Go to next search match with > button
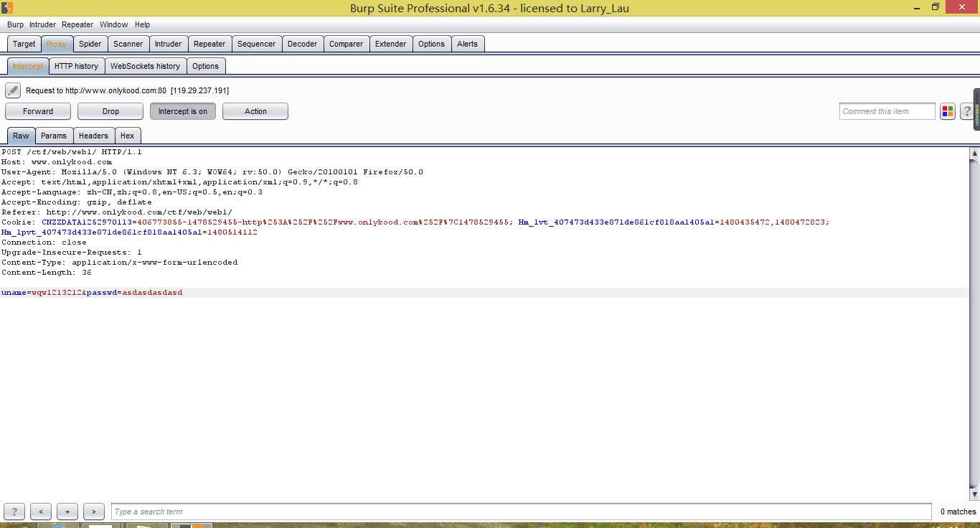 pos(94,511)
